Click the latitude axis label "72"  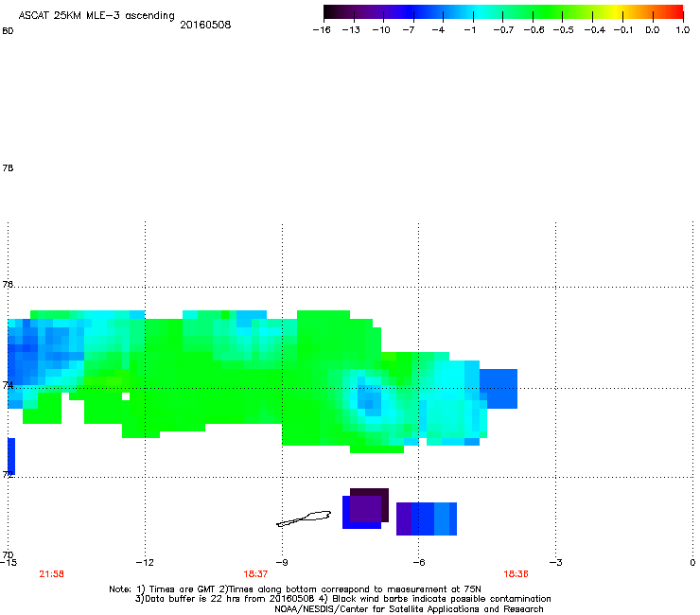click(8, 474)
